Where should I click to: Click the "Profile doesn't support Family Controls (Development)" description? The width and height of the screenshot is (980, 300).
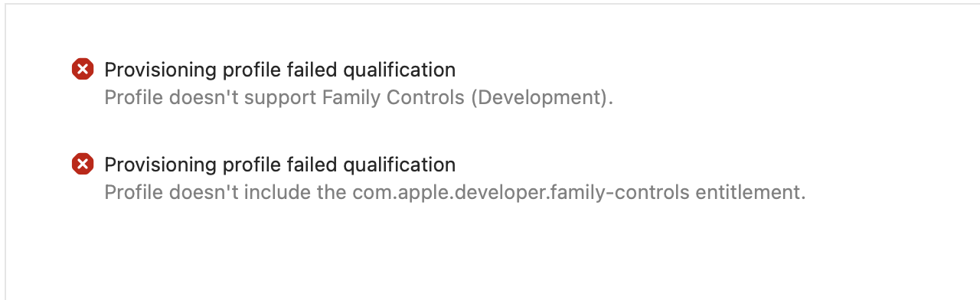359,98
